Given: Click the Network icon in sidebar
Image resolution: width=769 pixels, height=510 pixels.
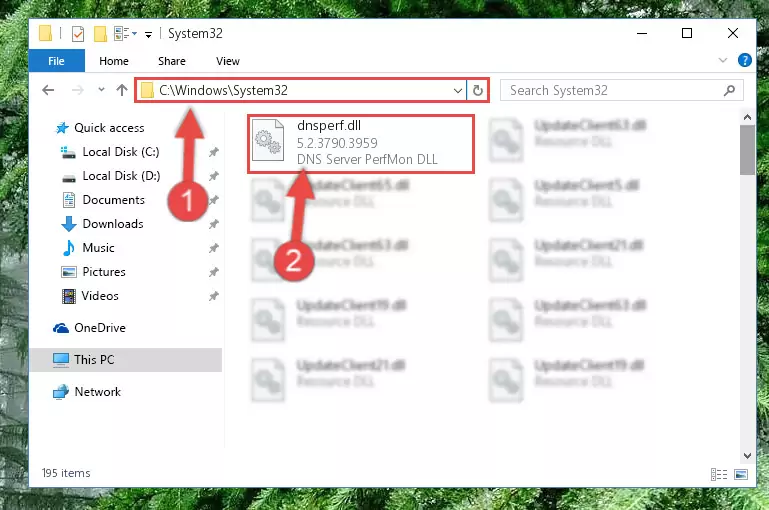Looking at the screenshot, I should point(61,392).
